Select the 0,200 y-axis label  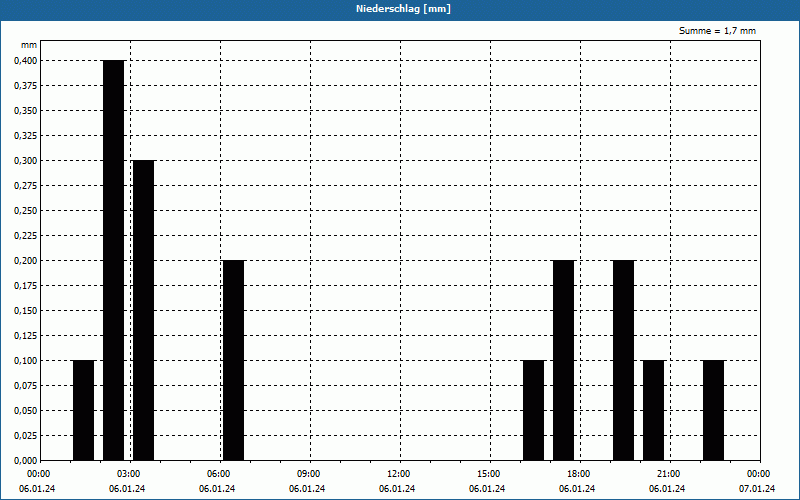coord(26,261)
